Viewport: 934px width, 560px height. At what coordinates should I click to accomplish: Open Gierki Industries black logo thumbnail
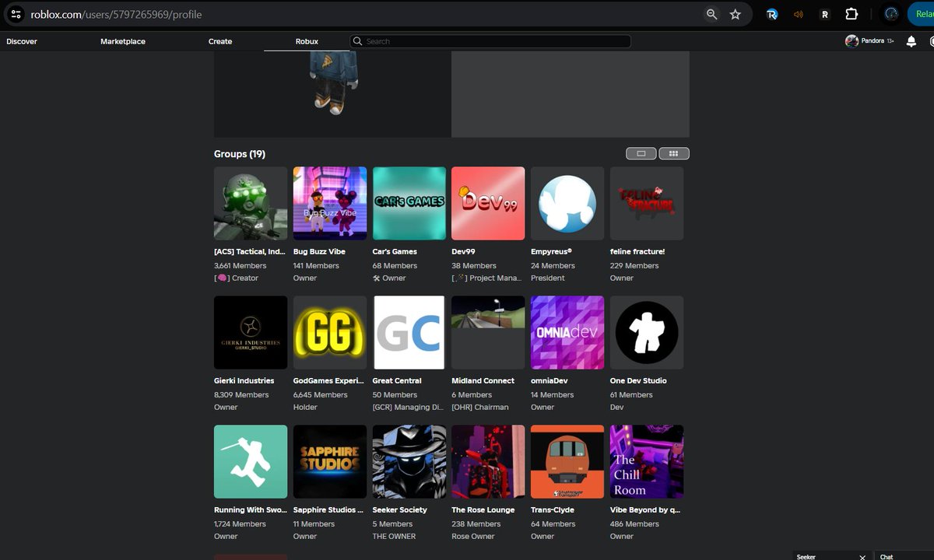(251, 332)
